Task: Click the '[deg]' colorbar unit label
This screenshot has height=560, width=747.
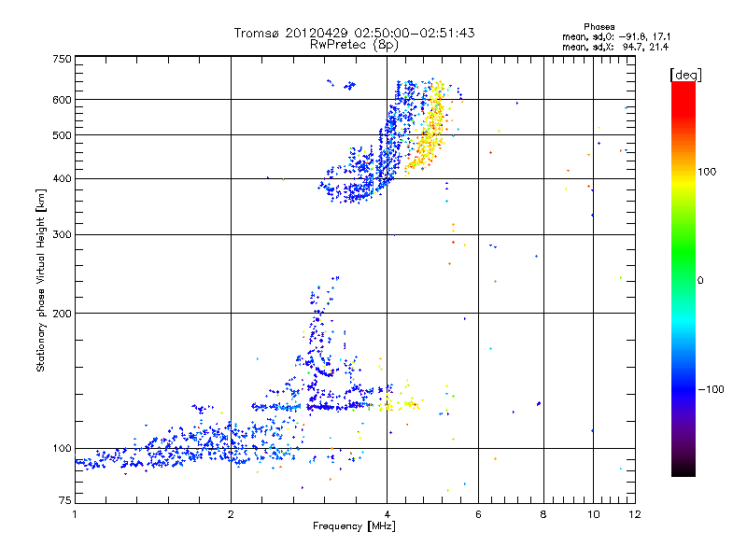Action: (685, 75)
